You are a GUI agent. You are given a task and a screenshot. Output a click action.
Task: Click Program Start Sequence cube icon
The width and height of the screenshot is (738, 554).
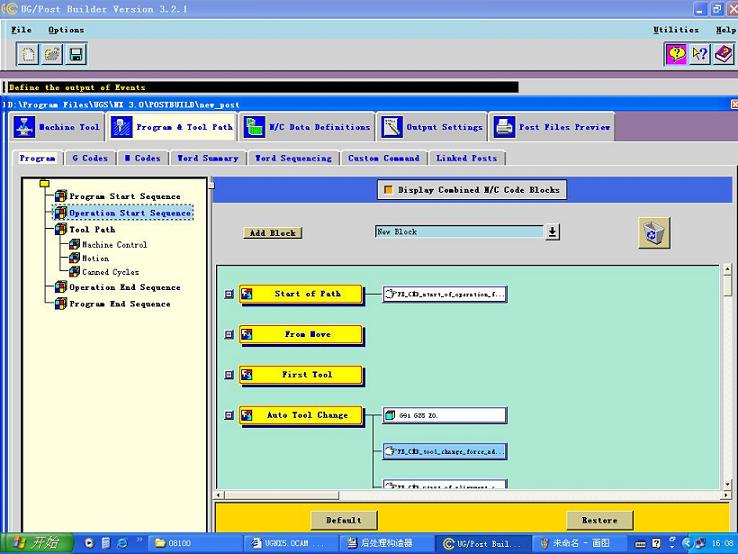pos(61,196)
